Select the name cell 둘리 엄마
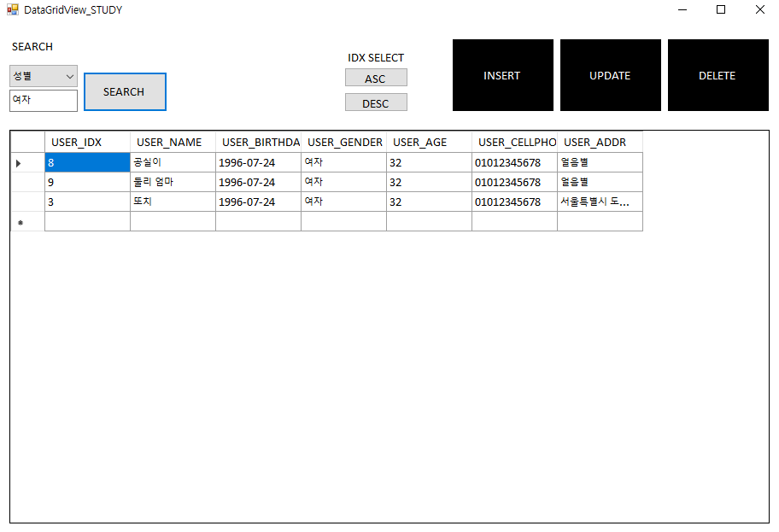 point(173,182)
